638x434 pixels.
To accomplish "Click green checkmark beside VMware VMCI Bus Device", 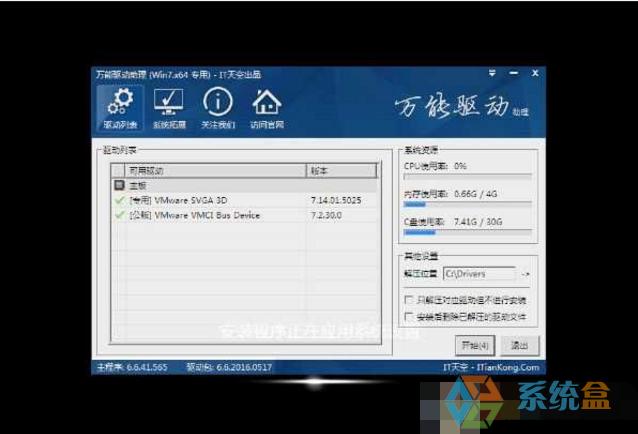I will 120,214.
